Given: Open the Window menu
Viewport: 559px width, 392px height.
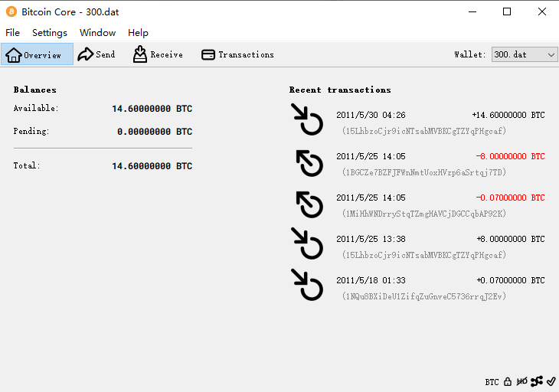Looking at the screenshot, I should [98, 33].
